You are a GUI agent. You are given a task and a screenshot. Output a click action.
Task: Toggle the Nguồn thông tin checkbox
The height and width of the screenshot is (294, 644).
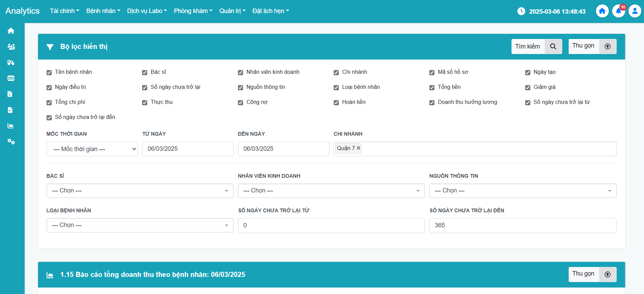(240, 88)
